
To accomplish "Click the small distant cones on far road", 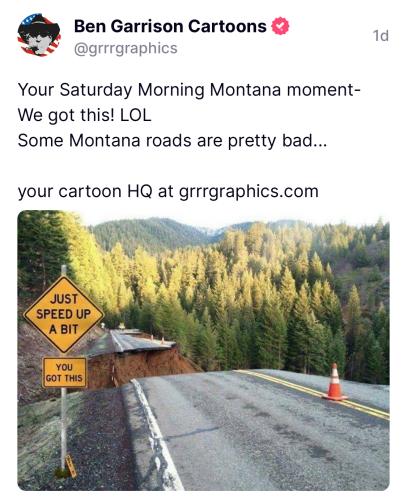I will pos(158,339).
